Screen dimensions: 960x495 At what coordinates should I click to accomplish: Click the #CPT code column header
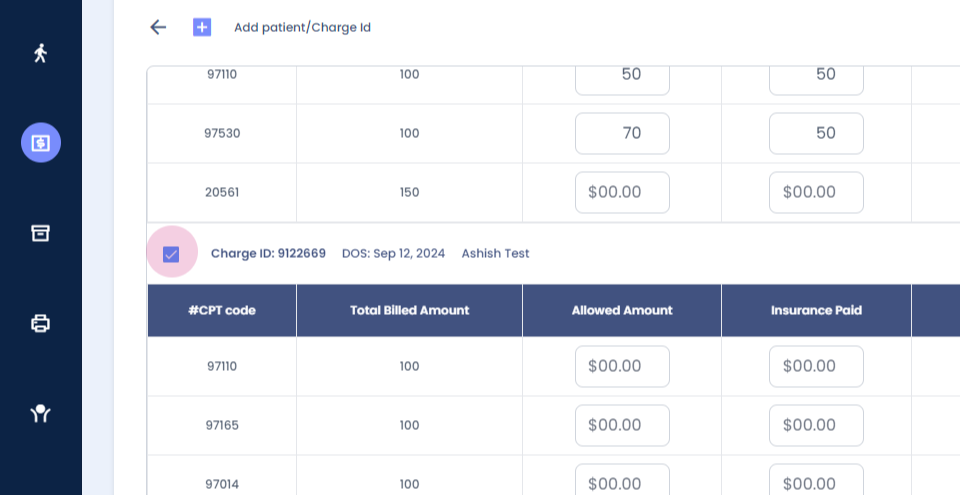pyautogui.click(x=222, y=310)
